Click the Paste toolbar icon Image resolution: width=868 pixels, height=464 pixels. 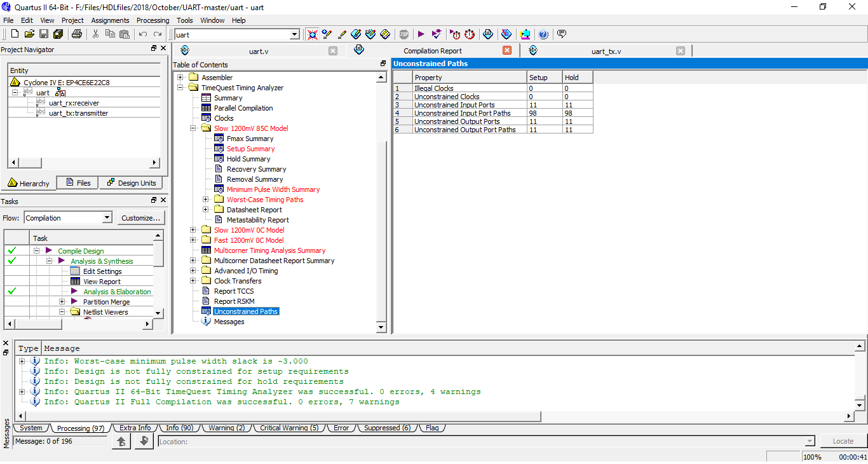[x=125, y=34]
